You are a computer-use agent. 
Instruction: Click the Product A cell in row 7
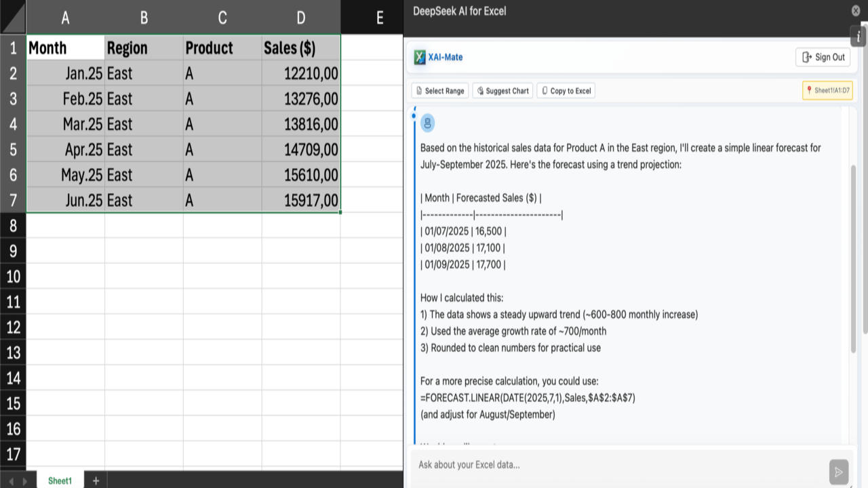pyautogui.click(x=222, y=200)
